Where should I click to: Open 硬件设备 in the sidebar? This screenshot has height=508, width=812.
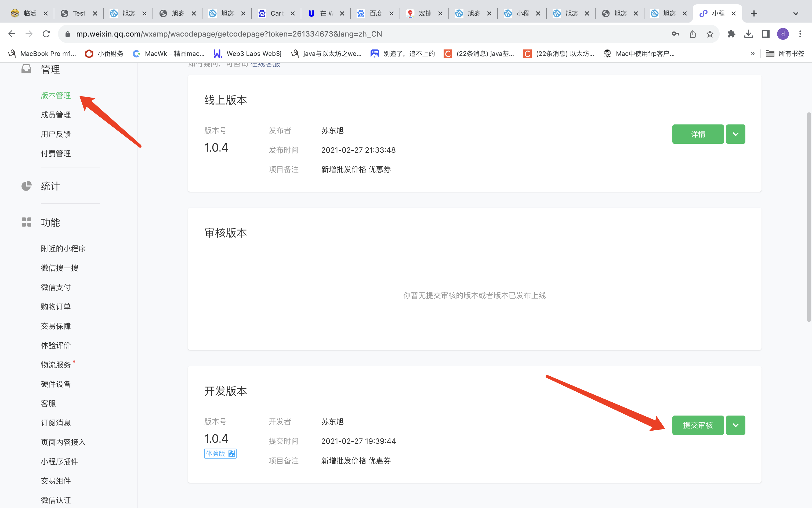pos(56,384)
